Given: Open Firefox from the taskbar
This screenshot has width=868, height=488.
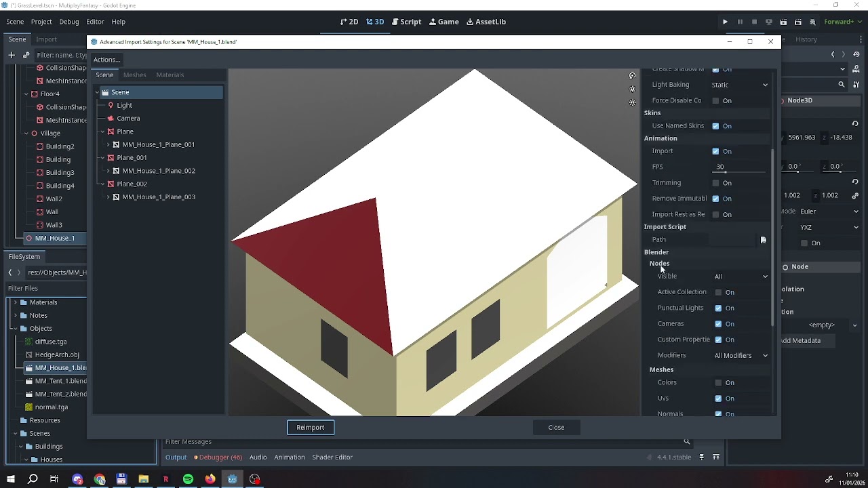Looking at the screenshot, I should pyautogui.click(x=210, y=479).
